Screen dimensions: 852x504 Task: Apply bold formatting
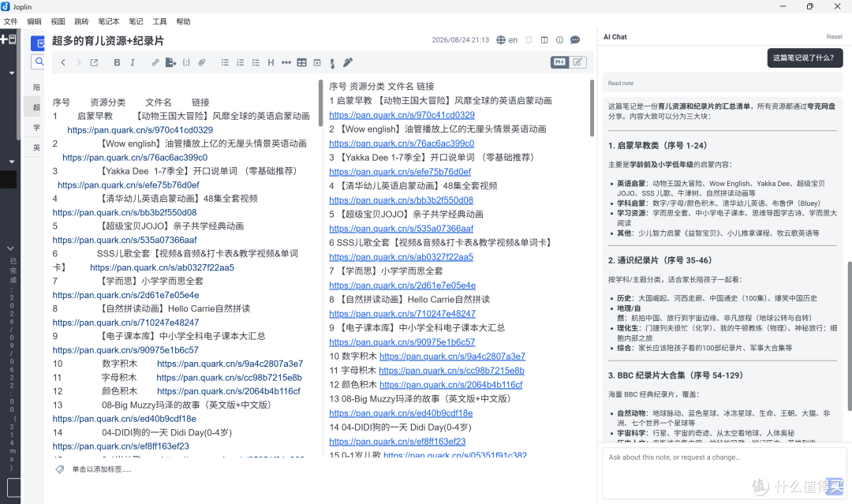pyautogui.click(x=117, y=62)
